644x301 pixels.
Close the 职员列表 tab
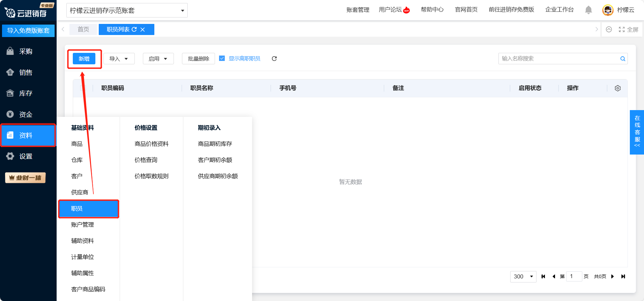[x=143, y=30]
